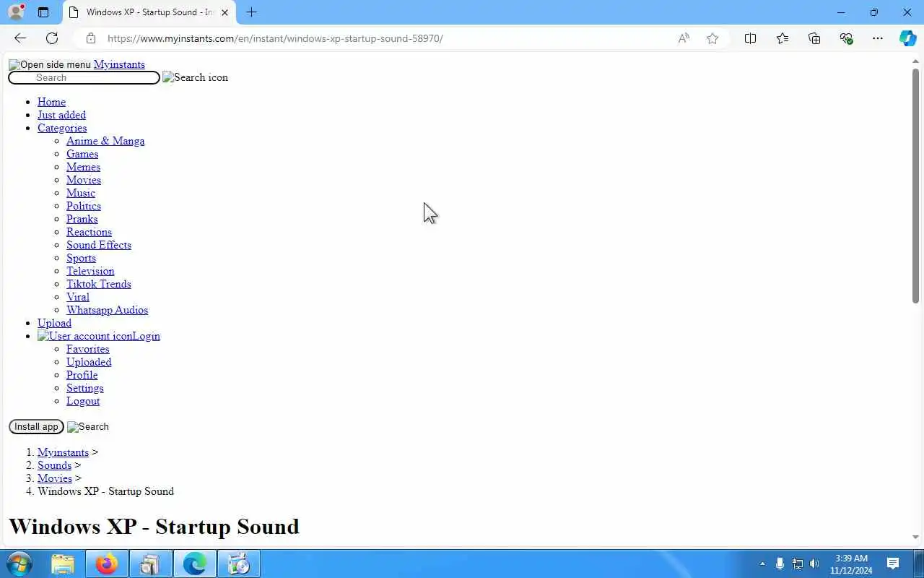Open Uploaded sounds link

pyautogui.click(x=89, y=362)
